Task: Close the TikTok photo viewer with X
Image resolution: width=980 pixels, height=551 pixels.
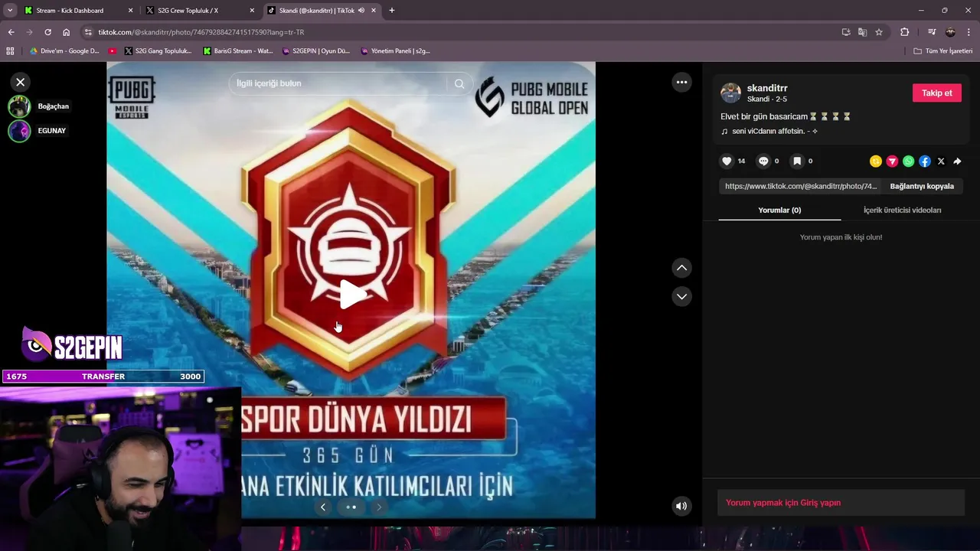Action: (21, 82)
